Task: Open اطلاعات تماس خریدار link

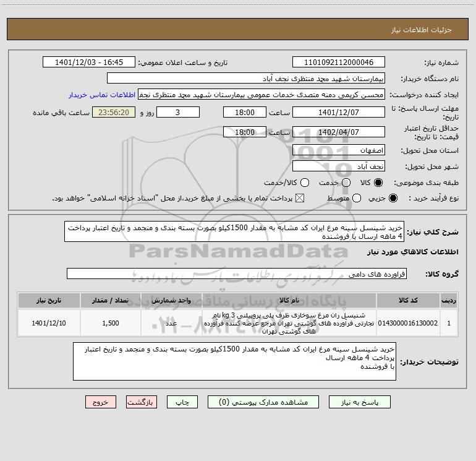Action: 102,95
